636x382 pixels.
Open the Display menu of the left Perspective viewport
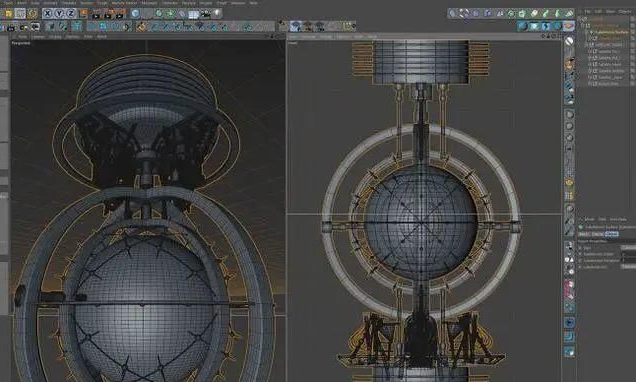pos(55,36)
